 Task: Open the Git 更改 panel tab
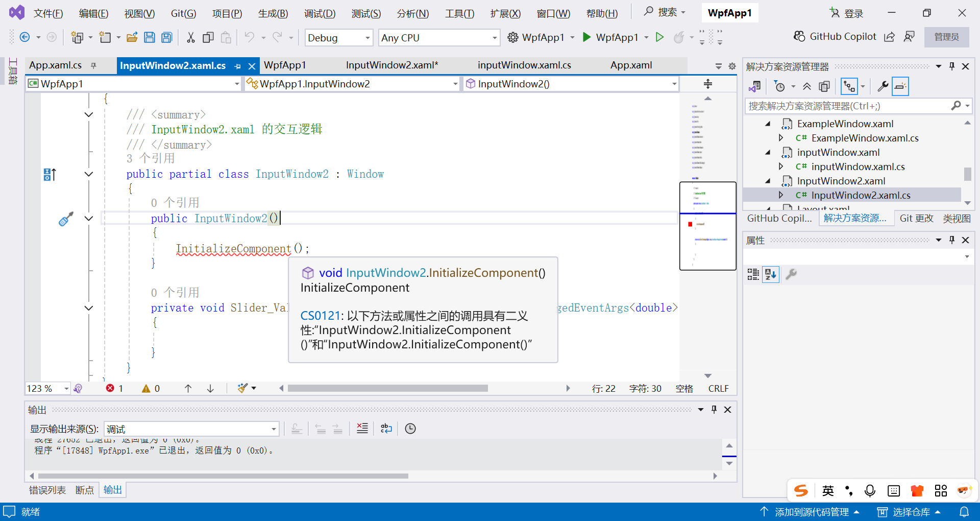(916, 219)
